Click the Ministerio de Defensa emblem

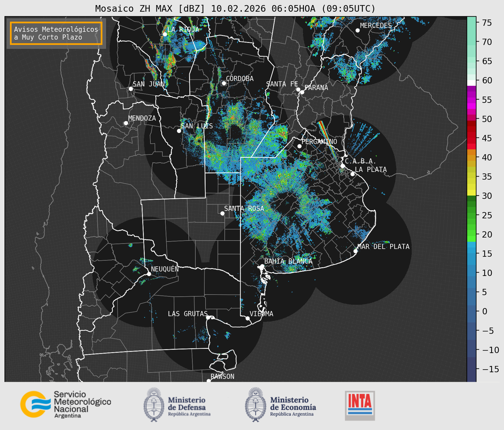click(154, 405)
